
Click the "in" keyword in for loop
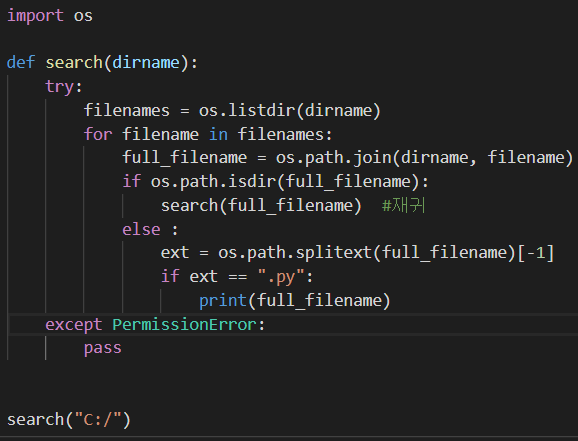tap(218, 134)
